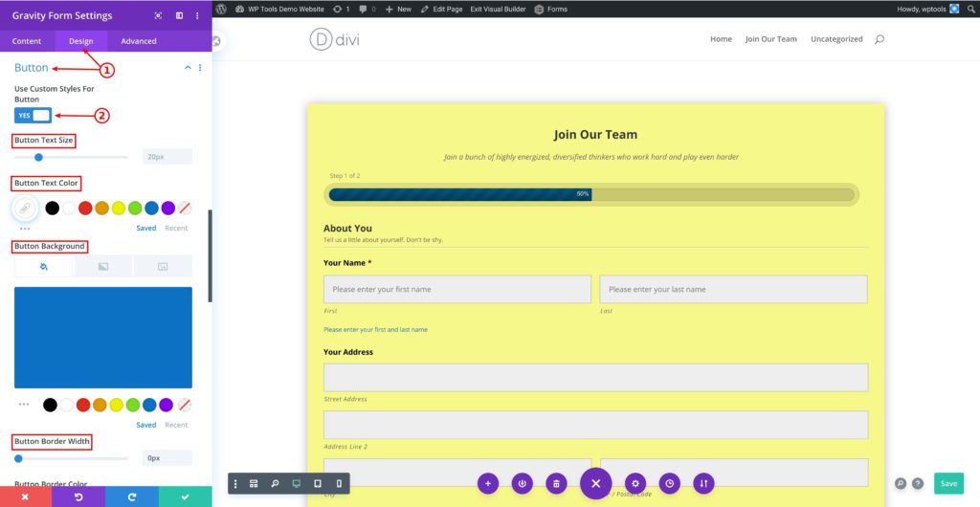980x507 pixels.
Task: Open the settings header three-dot menu
Action: (x=197, y=15)
